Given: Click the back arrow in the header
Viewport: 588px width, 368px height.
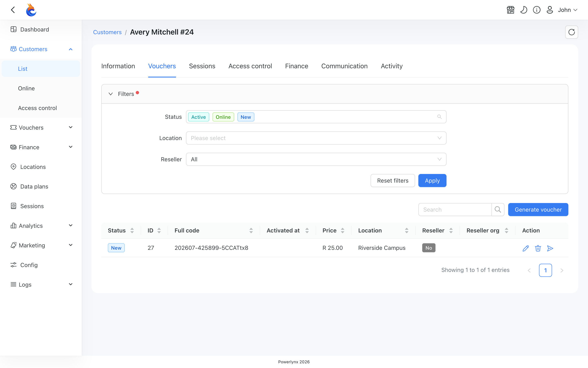Looking at the screenshot, I should click(13, 10).
